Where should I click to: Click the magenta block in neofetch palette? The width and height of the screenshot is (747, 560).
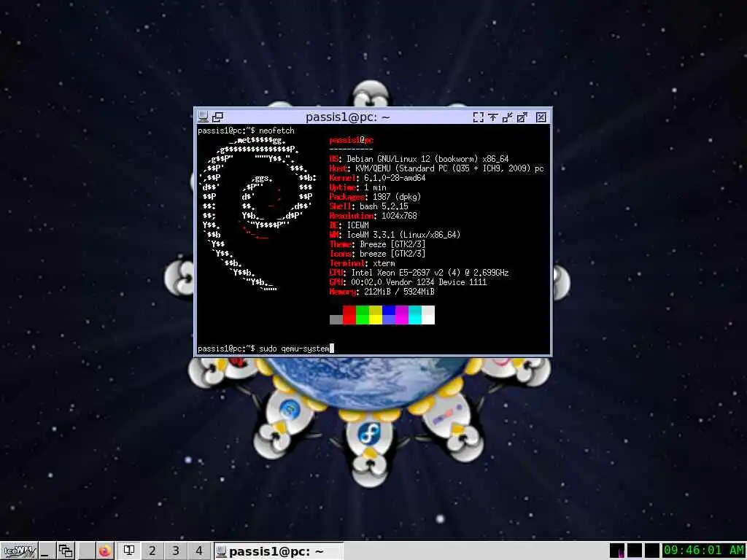coord(402,315)
